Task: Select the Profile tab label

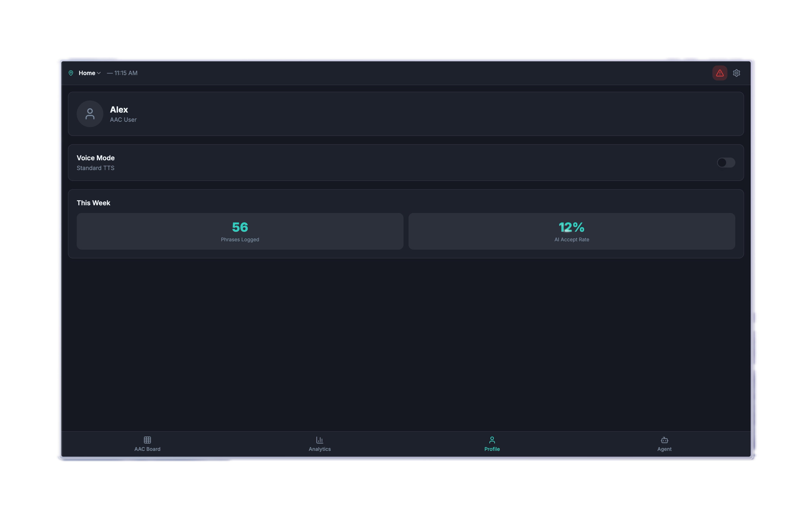Action: pos(492,449)
